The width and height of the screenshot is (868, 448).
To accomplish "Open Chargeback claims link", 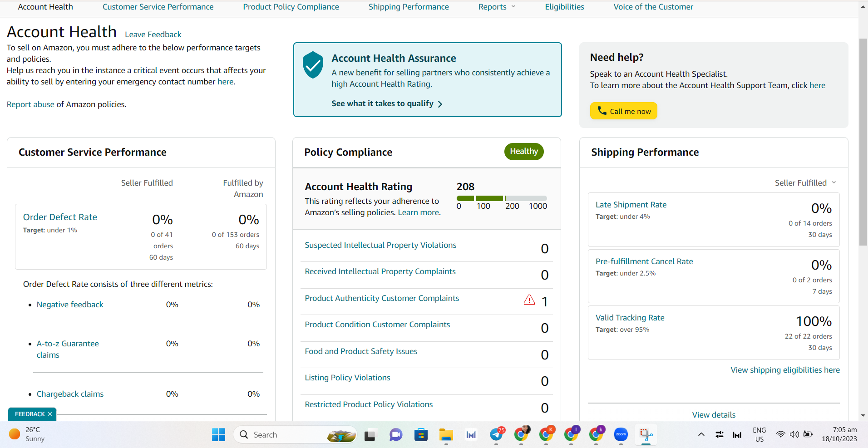I will tap(70, 394).
